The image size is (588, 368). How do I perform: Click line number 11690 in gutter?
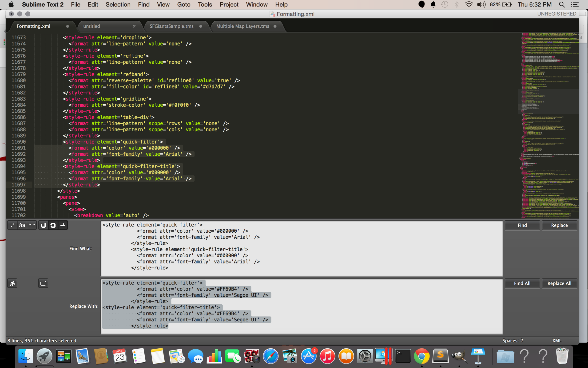19,142
